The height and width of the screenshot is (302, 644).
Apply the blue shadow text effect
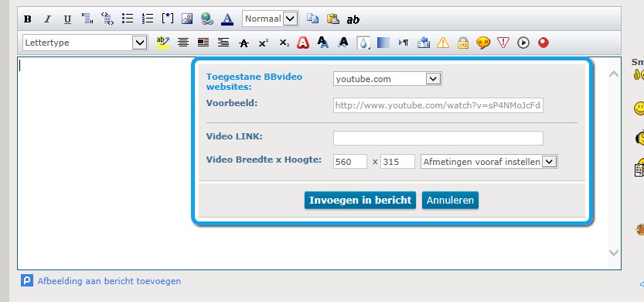[323, 43]
